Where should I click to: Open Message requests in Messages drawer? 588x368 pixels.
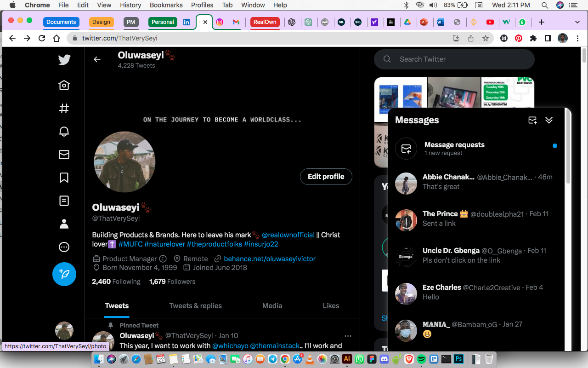[475, 148]
